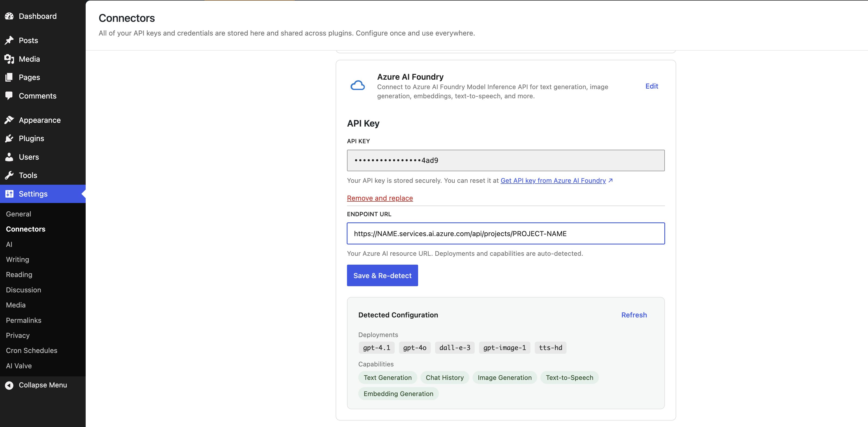Click the Collapse Menu arrow icon
Screen dimensions: 868x427
pos(9,385)
